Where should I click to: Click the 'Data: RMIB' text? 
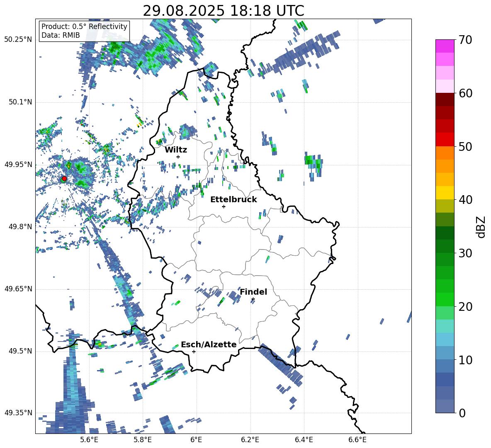pyautogui.click(x=61, y=35)
